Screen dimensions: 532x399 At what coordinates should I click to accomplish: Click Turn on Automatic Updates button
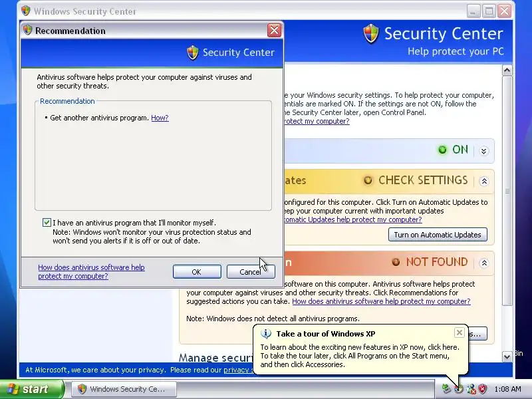[438, 235]
